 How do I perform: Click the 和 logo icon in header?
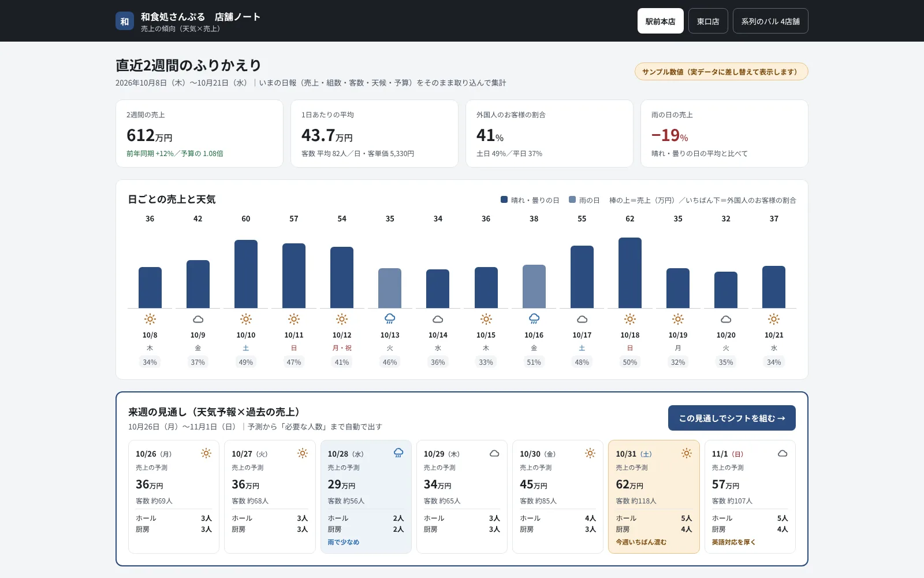click(x=125, y=21)
